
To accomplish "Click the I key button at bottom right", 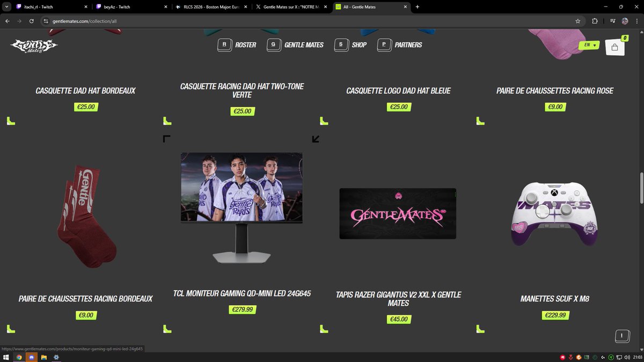I will (621, 336).
